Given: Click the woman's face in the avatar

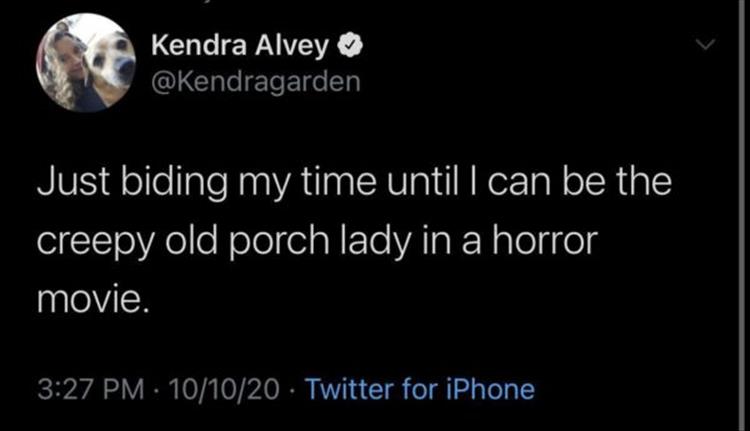Looking at the screenshot, I should pos(68,60).
